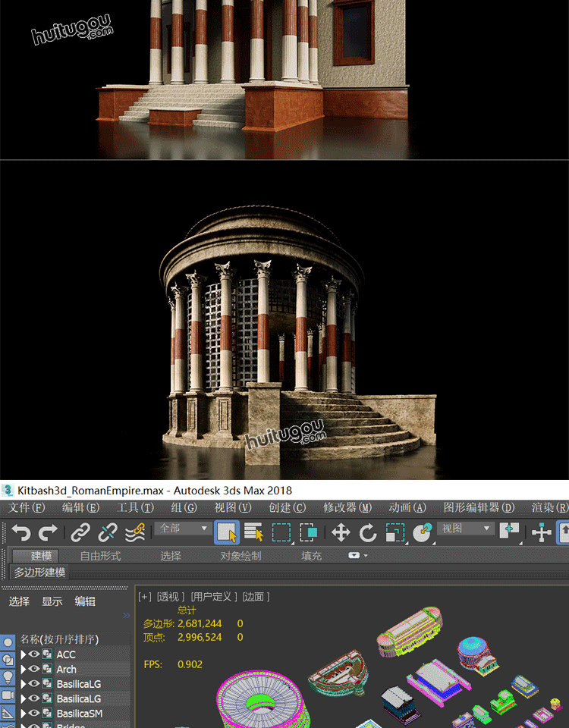Select the Bind to Space Warp tool

pyautogui.click(x=135, y=532)
